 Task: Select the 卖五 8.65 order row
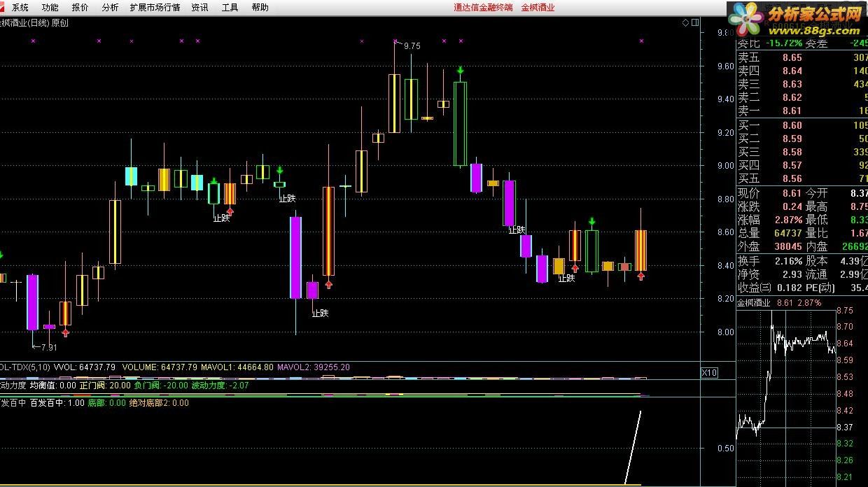click(x=802, y=58)
